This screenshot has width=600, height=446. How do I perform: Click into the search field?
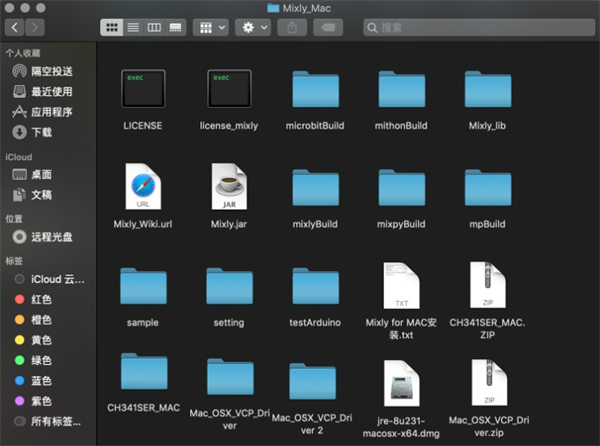pyautogui.click(x=479, y=28)
